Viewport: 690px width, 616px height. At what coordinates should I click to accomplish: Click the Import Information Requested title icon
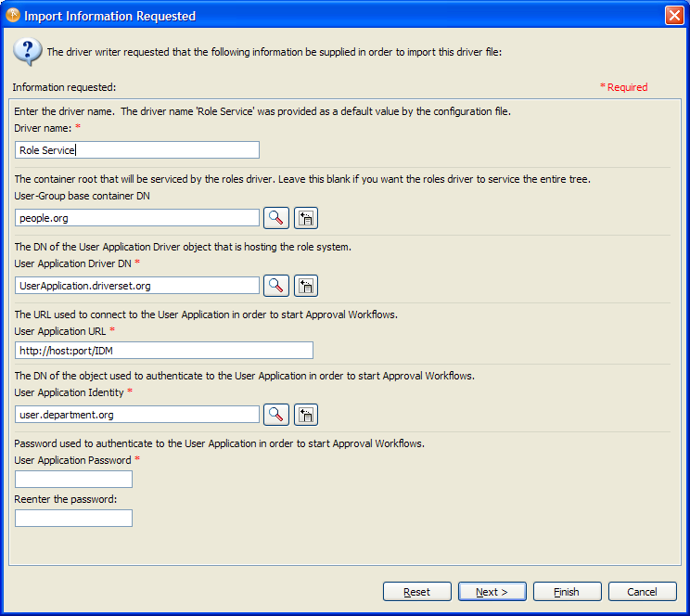(x=13, y=15)
